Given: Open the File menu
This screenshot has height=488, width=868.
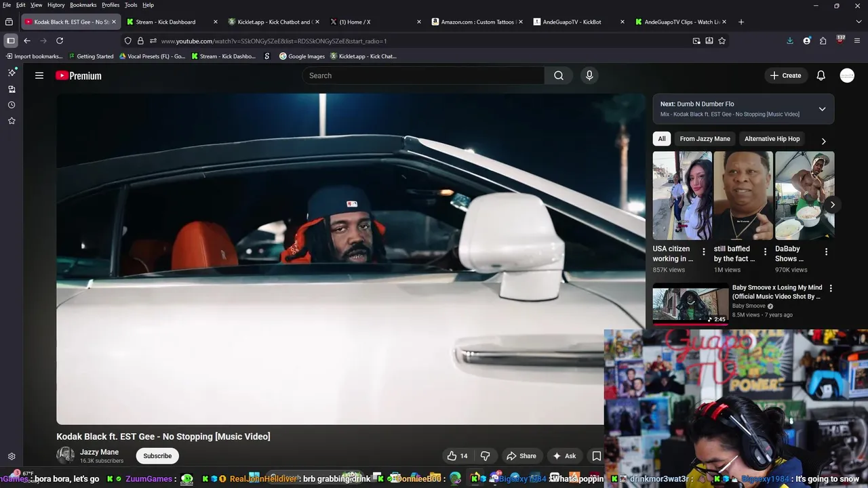Looking at the screenshot, I should [7, 5].
